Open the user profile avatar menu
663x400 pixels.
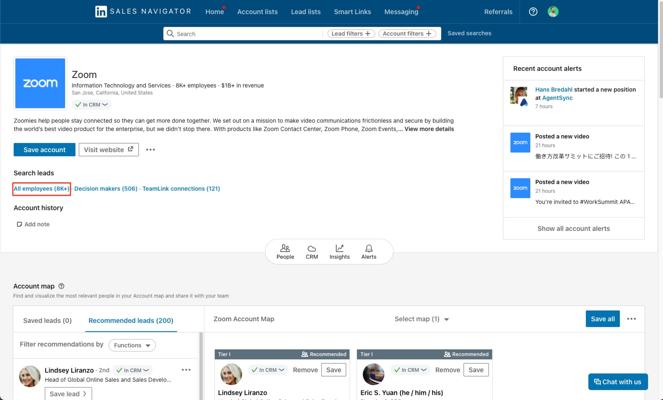click(553, 12)
